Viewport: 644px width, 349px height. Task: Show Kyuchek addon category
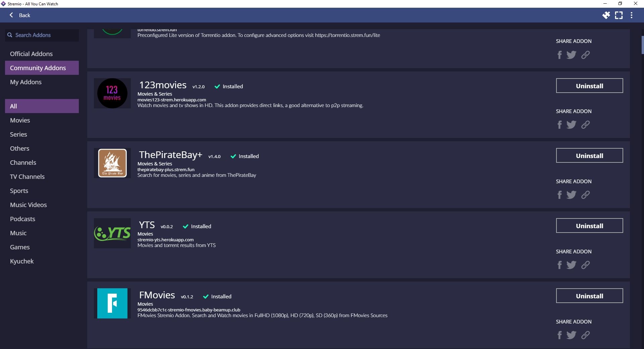[x=22, y=261]
